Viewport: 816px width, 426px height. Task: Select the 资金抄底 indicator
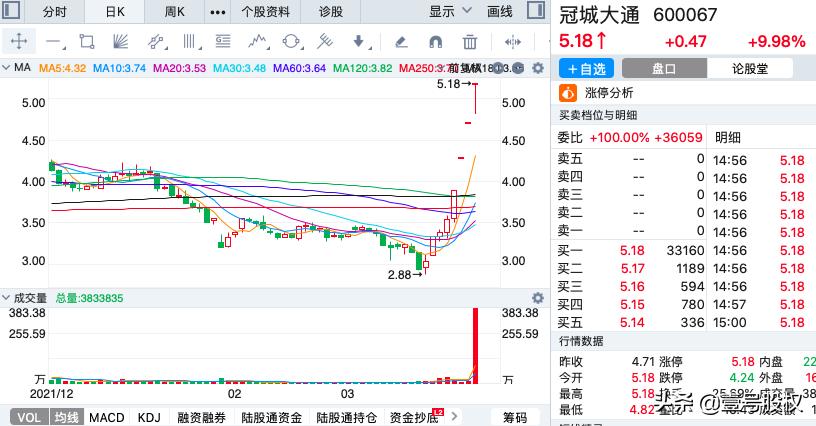pos(414,417)
